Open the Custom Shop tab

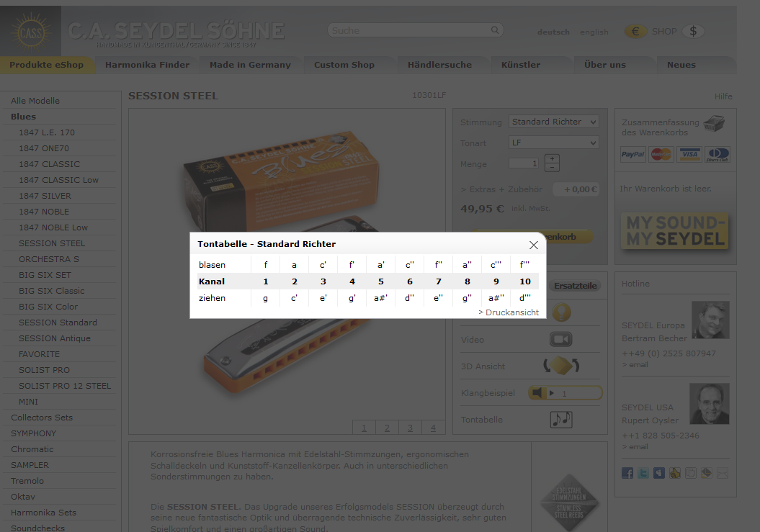click(344, 65)
